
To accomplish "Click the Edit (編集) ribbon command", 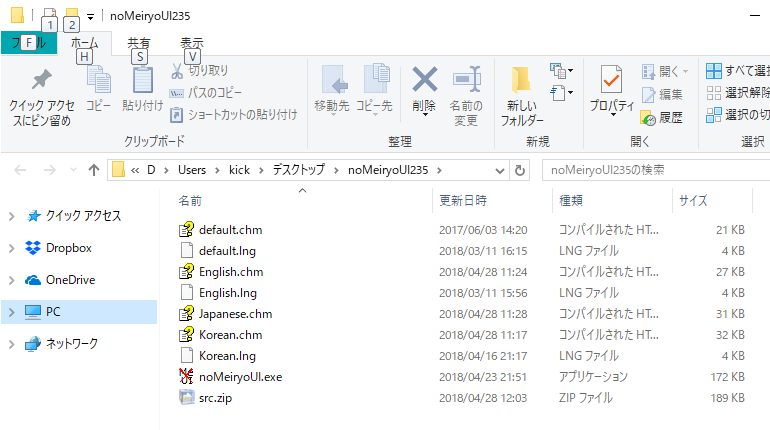I will [662, 94].
